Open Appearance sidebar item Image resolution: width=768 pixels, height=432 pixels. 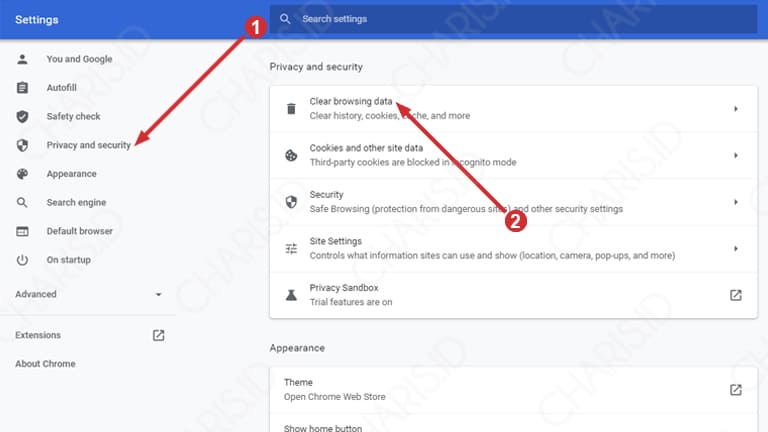[72, 174]
